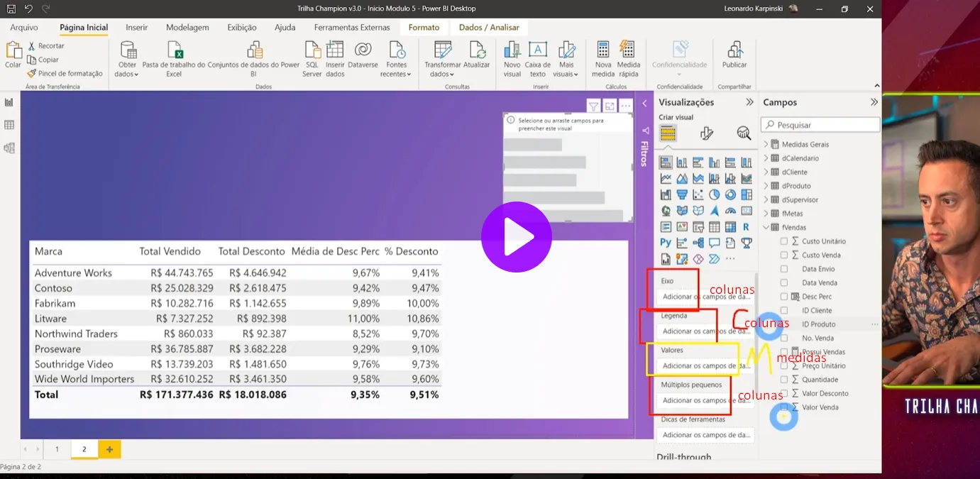Check the Data Envio field checkbox
The image size is (980, 479).
pos(784,269)
